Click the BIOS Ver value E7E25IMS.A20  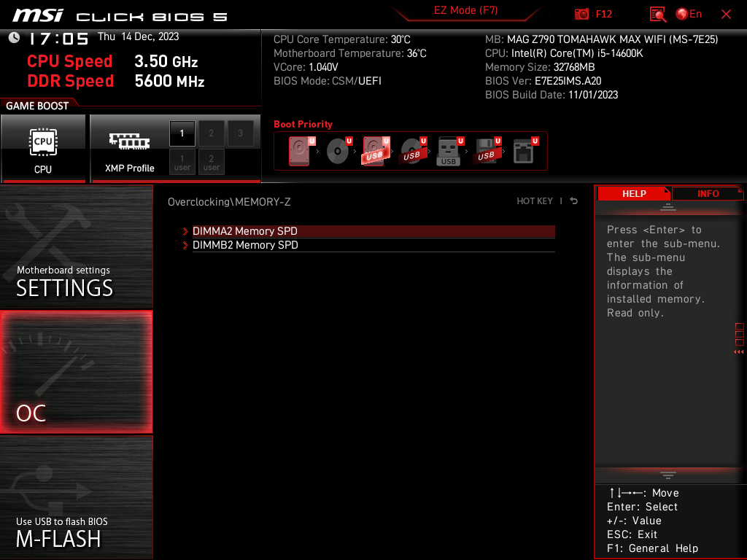pos(568,81)
